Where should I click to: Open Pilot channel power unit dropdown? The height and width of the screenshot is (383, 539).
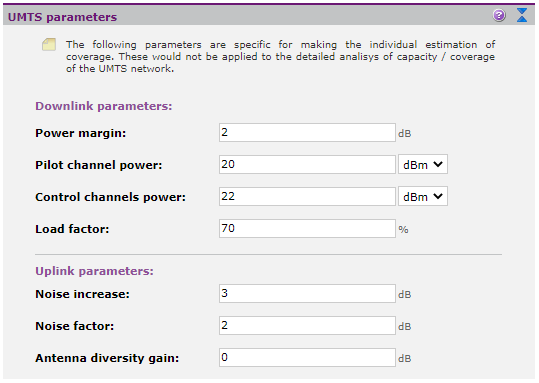422,164
